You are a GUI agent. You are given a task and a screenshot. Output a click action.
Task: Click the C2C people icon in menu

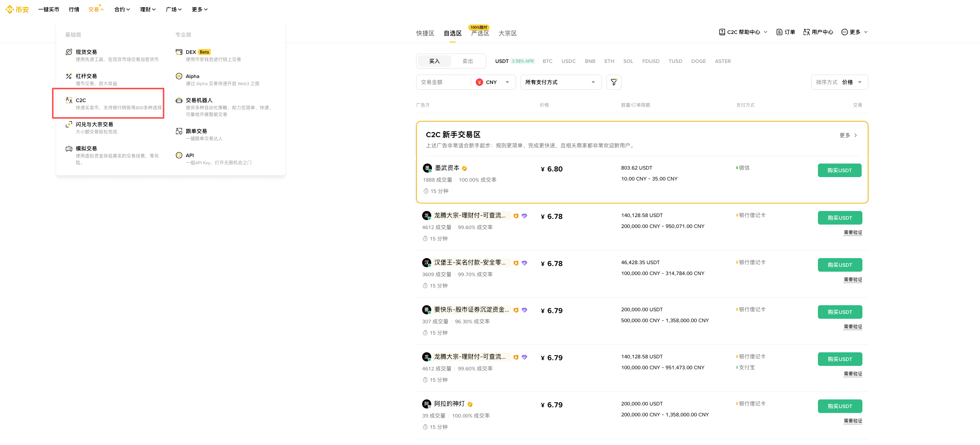69,100
